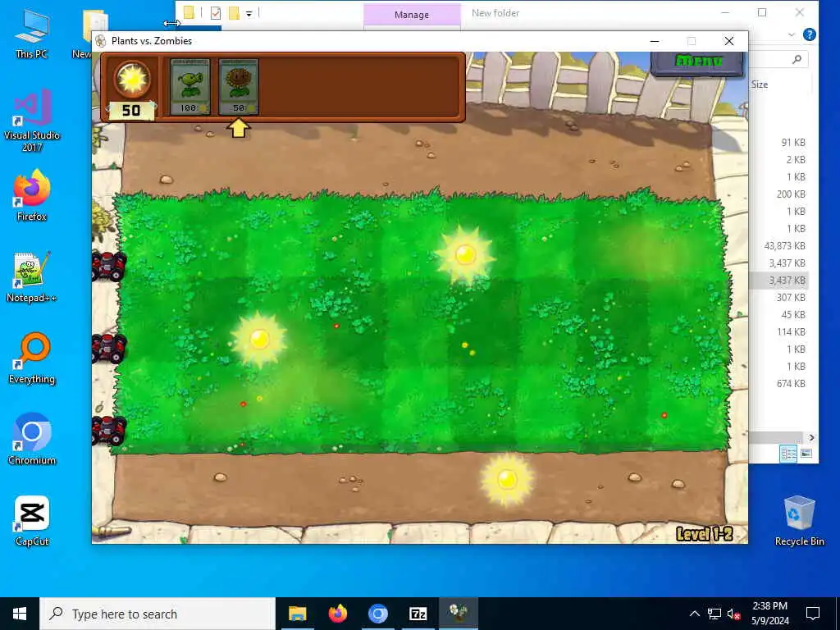Image resolution: width=840 pixels, height=630 pixels.
Task: Click the Explorer search magnifier
Action: coord(797,59)
